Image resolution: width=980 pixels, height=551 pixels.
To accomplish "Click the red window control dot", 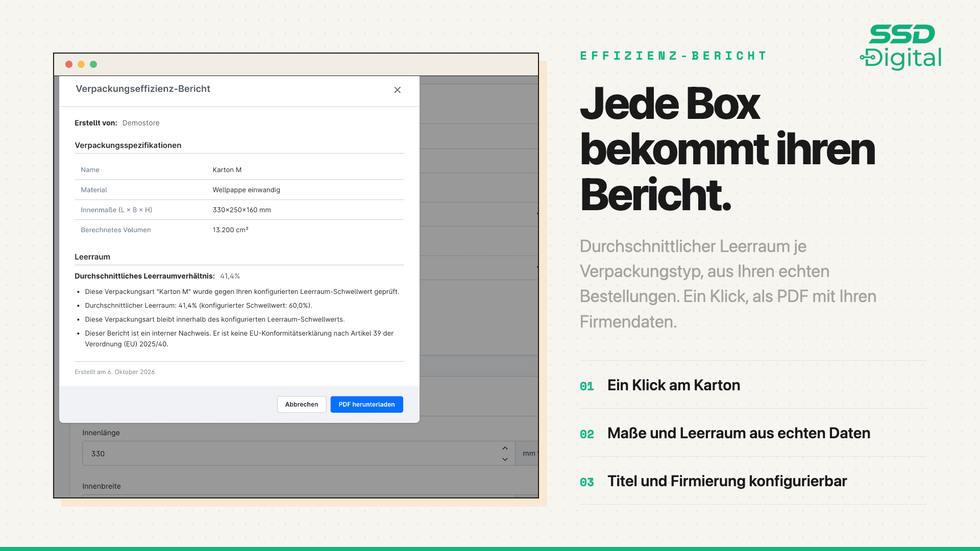I will coord(69,64).
